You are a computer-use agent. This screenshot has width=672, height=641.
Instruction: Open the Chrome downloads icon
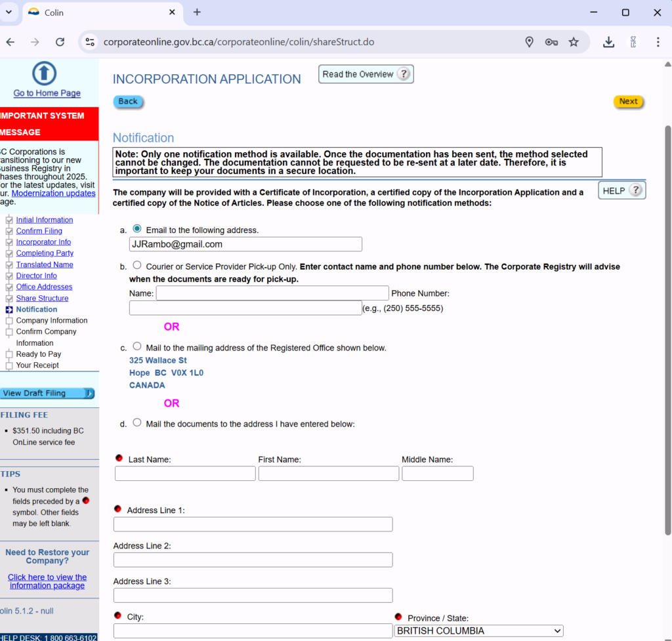click(609, 42)
